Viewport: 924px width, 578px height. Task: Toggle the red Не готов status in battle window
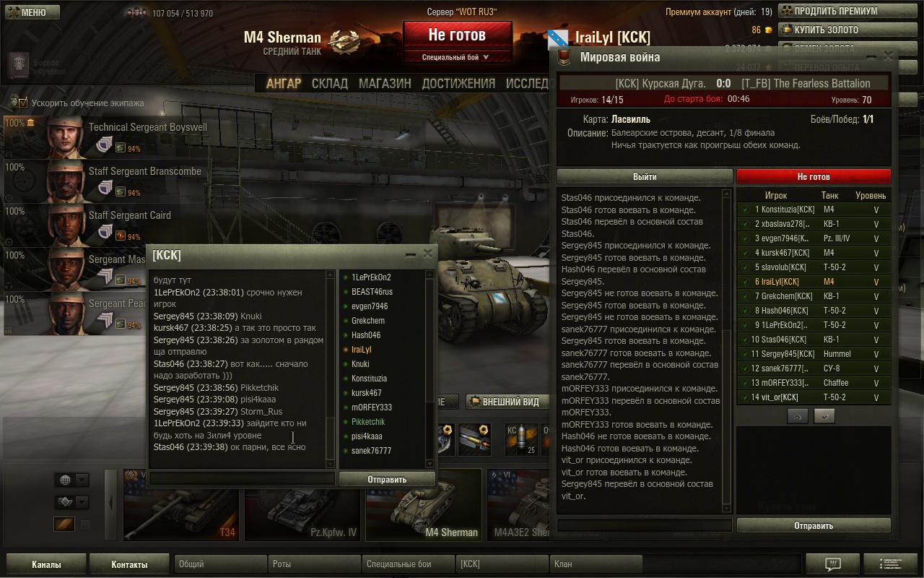814,176
